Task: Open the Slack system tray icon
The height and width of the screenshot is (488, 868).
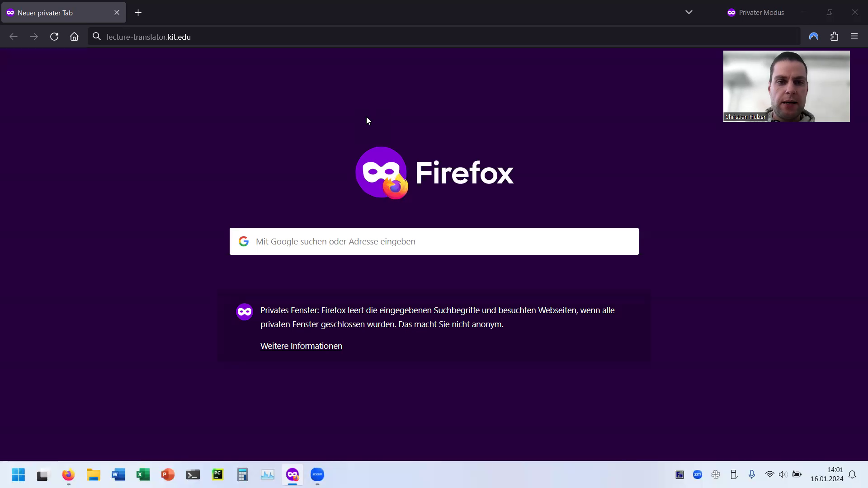Action: [x=716, y=474]
